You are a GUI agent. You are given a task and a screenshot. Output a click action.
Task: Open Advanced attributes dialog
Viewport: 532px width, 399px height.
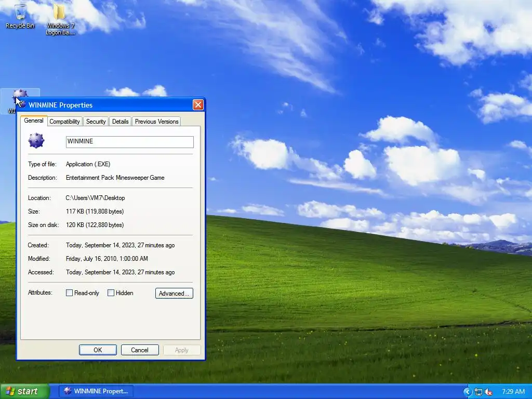(174, 293)
